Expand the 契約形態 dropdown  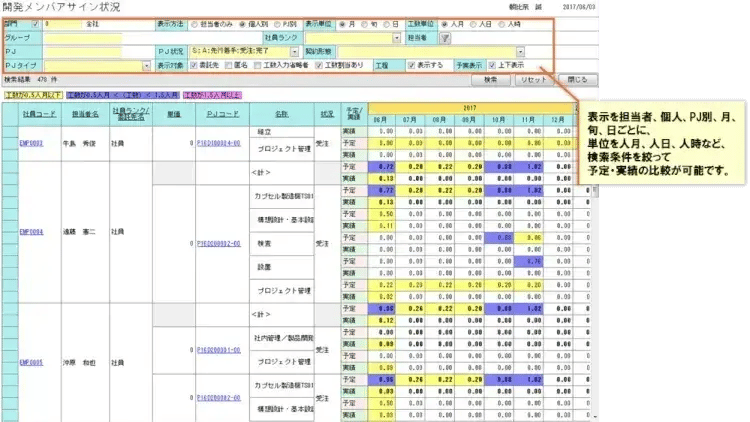[x=520, y=51]
